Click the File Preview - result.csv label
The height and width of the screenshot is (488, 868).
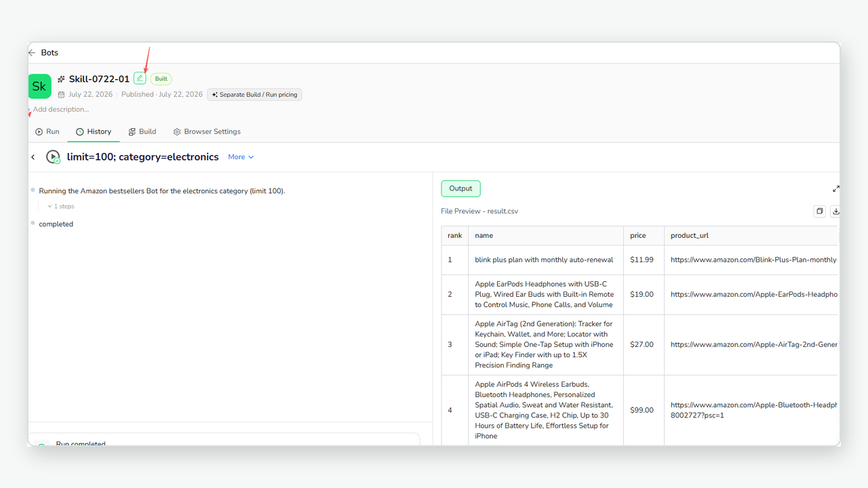point(479,211)
